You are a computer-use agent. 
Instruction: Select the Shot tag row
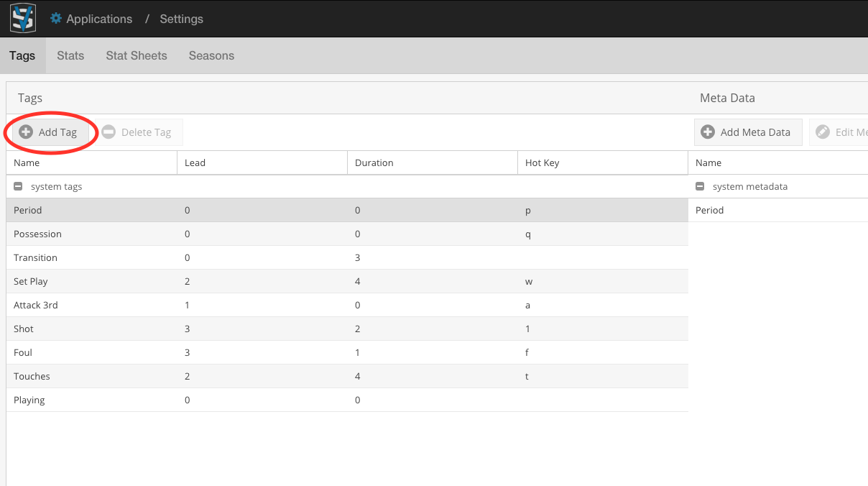(347, 329)
